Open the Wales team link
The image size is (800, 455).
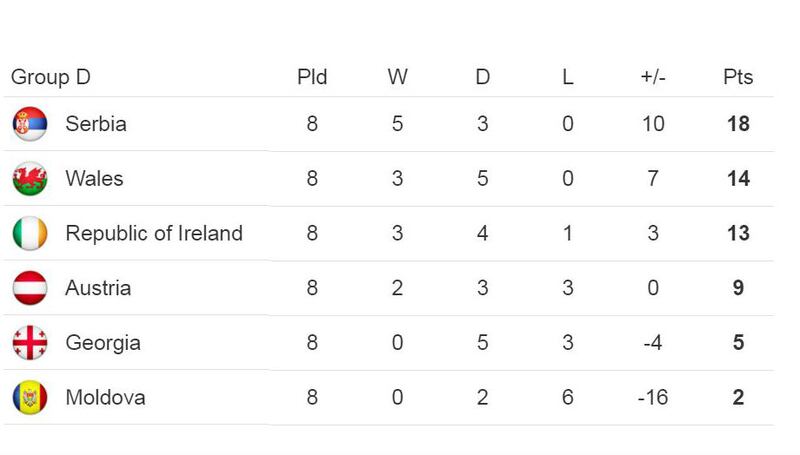click(x=94, y=179)
